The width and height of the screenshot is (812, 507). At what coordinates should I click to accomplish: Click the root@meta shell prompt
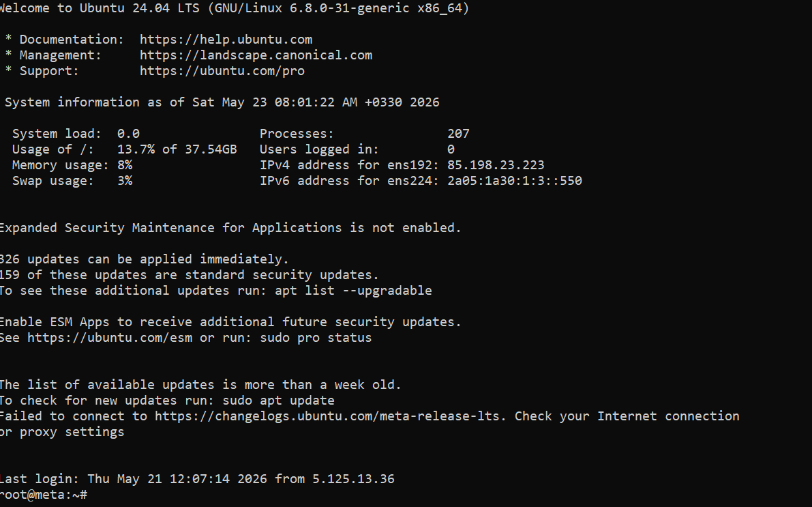tap(44, 495)
